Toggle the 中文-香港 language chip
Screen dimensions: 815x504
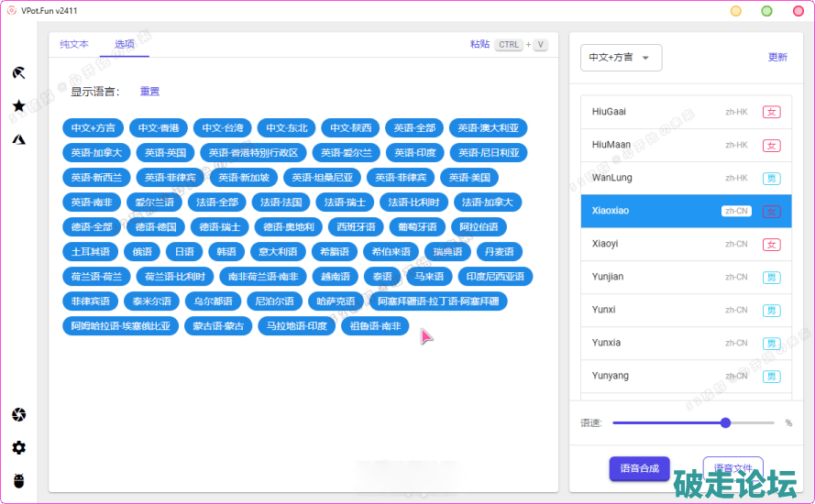click(159, 127)
